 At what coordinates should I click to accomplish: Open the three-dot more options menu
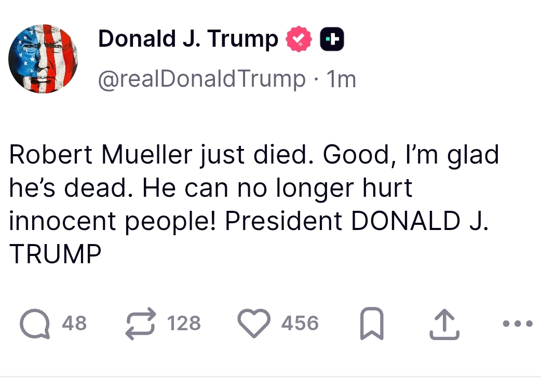518,323
